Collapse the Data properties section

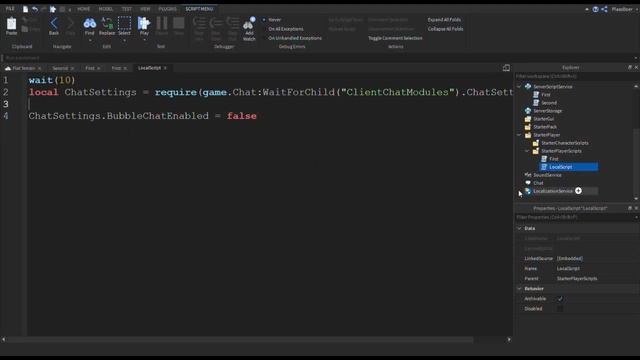point(519,228)
